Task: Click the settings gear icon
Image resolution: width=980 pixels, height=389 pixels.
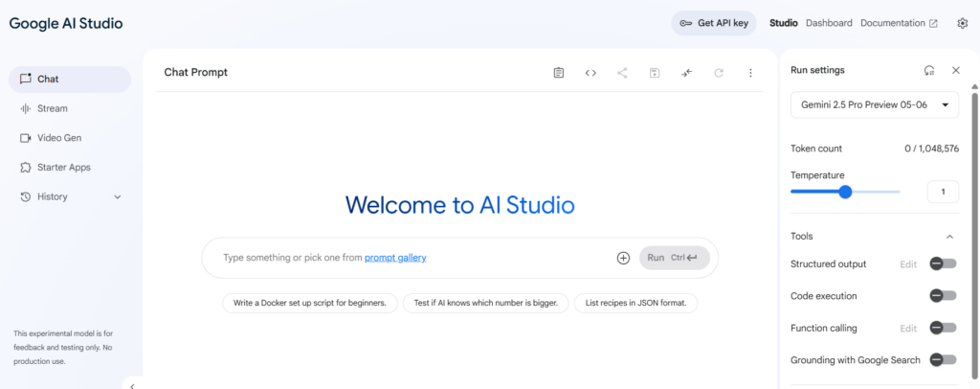Action: [963, 23]
